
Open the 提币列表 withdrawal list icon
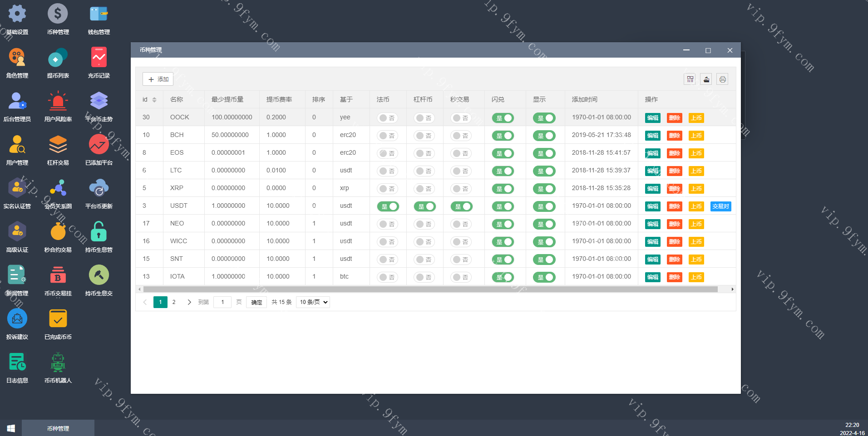[x=58, y=59]
